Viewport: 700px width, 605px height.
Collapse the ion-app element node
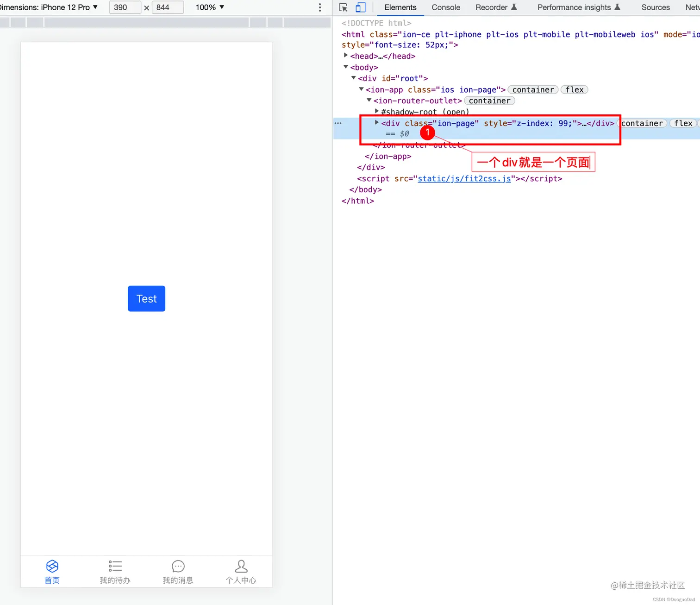[x=362, y=89]
